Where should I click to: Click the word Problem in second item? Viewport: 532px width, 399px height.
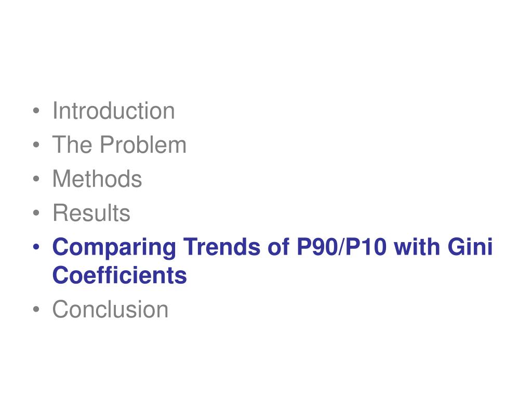tap(143, 145)
